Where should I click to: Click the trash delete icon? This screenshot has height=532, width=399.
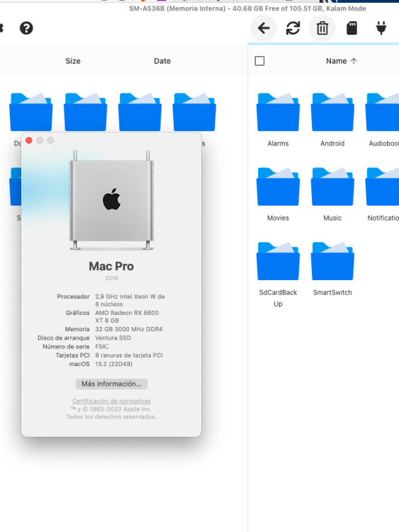click(322, 28)
